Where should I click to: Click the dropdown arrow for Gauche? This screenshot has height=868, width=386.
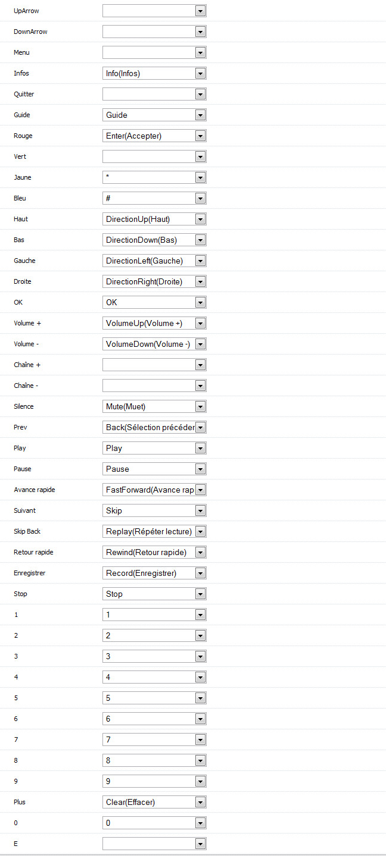coord(201,261)
